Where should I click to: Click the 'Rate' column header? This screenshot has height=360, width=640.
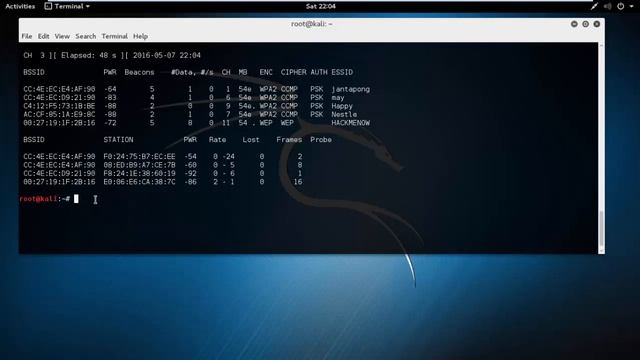coord(217,140)
